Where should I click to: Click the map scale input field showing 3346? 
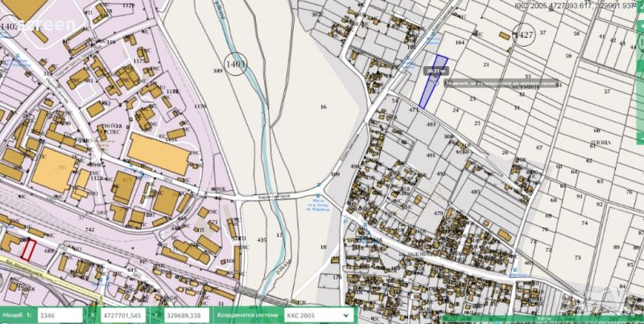tap(60, 315)
